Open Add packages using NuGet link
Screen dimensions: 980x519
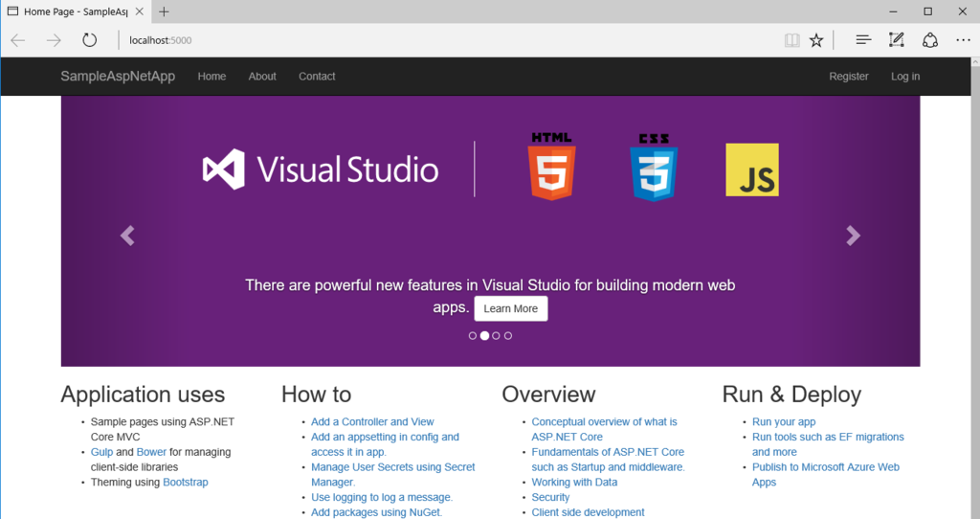[x=377, y=512]
